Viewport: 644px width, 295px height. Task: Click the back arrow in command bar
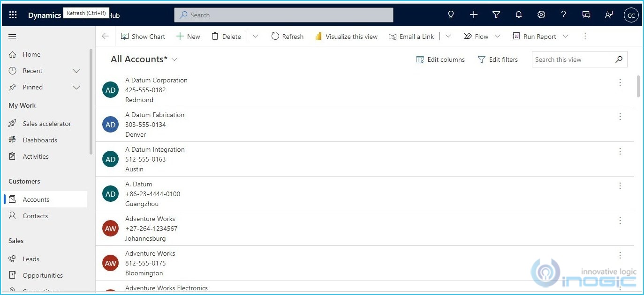coord(105,37)
